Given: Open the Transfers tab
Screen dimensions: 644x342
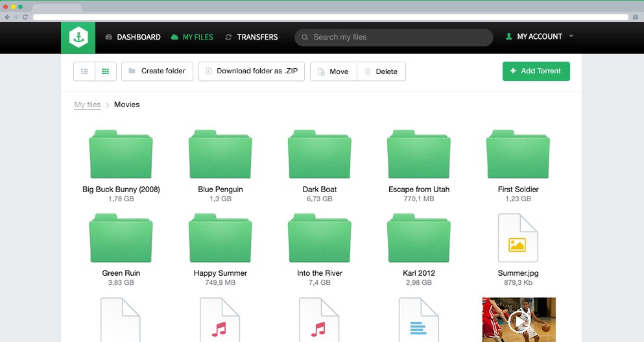Looking at the screenshot, I should pyautogui.click(x=251, y=38).
